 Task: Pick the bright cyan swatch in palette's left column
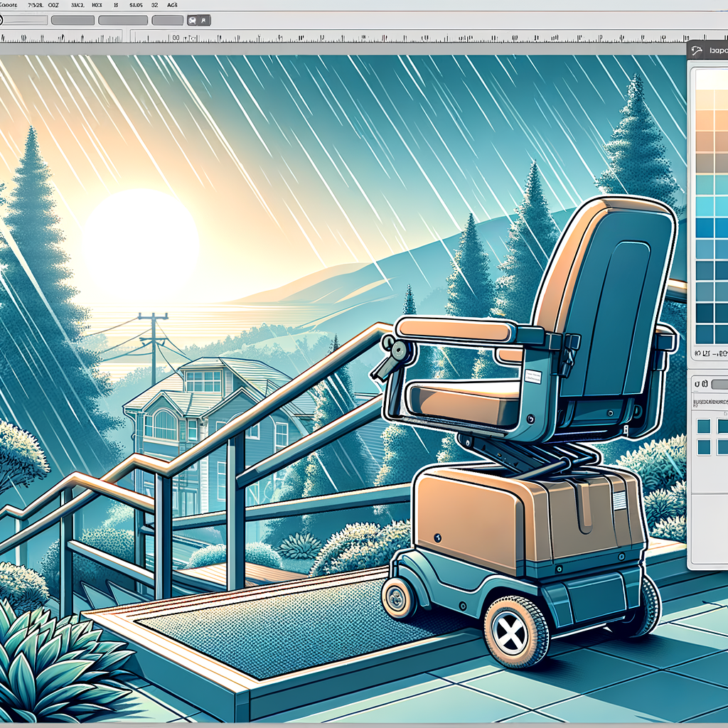(x=704, y=207)
